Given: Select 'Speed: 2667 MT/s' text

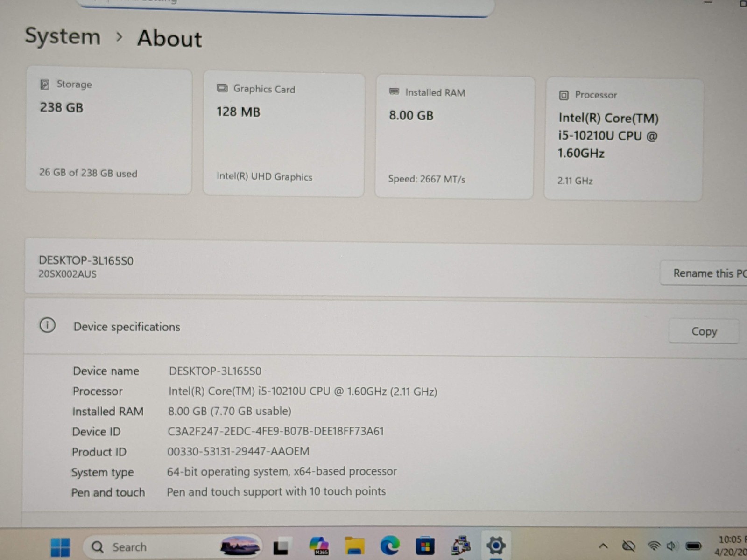Looking at the screenshot, I should (427, 179).
